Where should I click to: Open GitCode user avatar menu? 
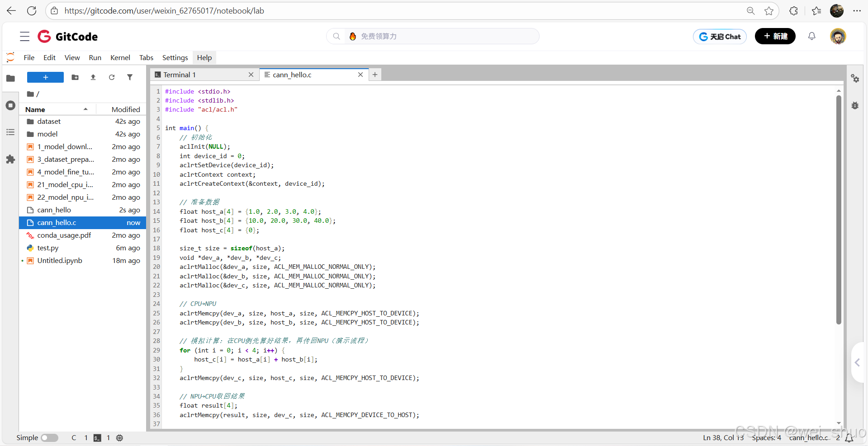[838, 36]
